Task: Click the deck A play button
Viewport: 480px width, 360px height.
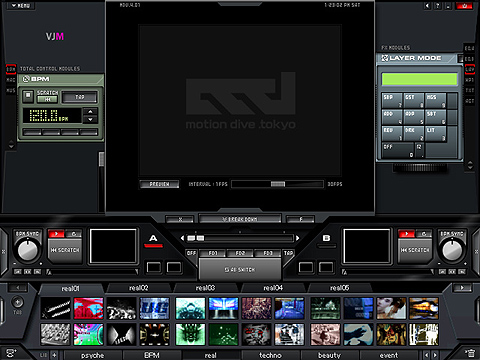Action: (56, 234)
